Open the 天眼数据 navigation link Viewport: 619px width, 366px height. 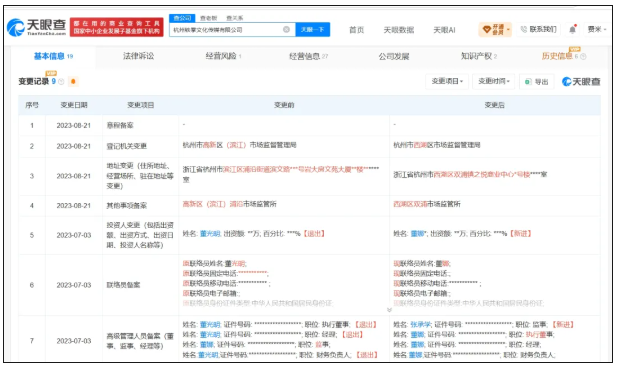point(399,30)
